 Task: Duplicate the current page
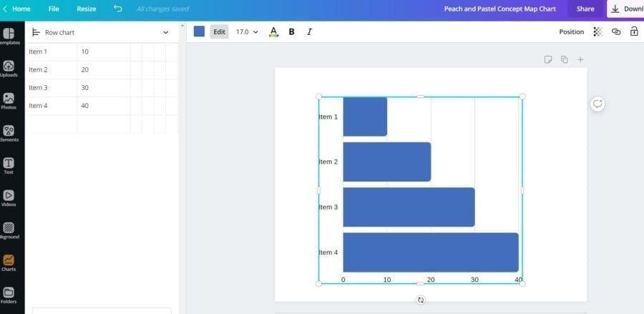tap(565, 59)
